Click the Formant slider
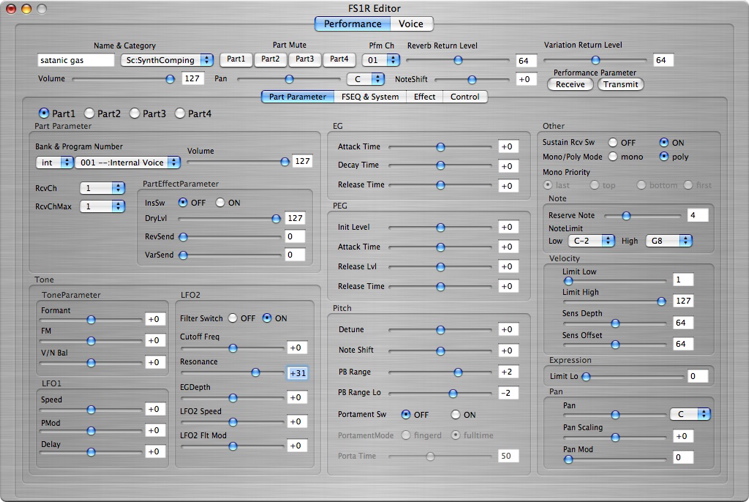The width and height of the screenshot is (749, 502). [x=91, y=320]
